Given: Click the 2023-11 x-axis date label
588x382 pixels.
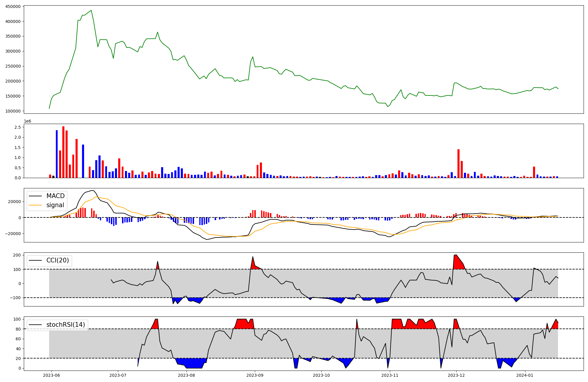Looking at the screenshot, I should [x=390, y=375].
